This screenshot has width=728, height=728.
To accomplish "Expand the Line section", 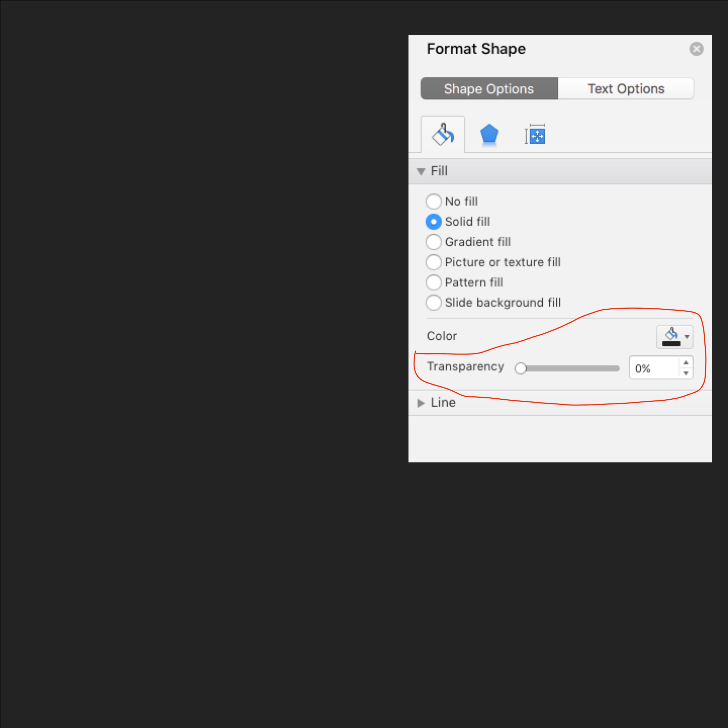I will click(x=421, y=403).
